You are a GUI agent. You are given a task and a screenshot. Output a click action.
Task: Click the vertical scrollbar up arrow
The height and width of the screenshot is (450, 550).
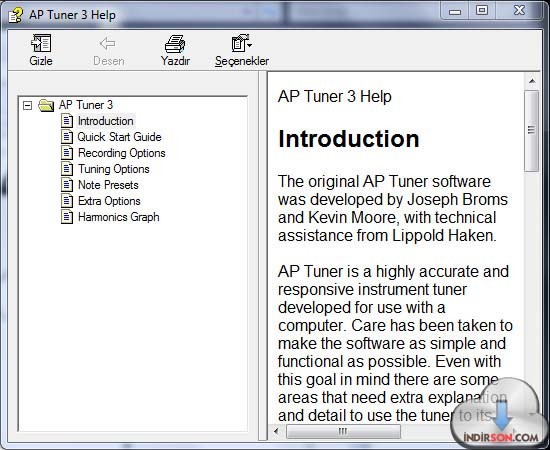point(532,81)
